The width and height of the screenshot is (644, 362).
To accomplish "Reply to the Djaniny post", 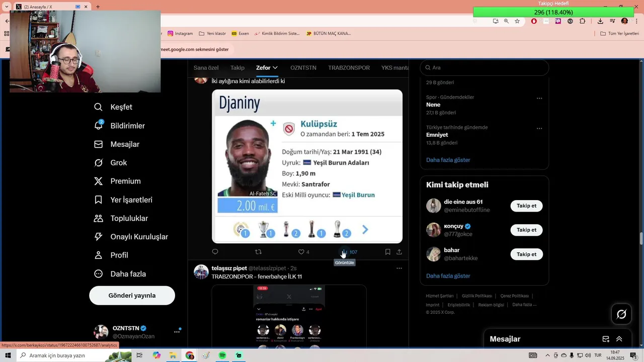I will (215, 252).
